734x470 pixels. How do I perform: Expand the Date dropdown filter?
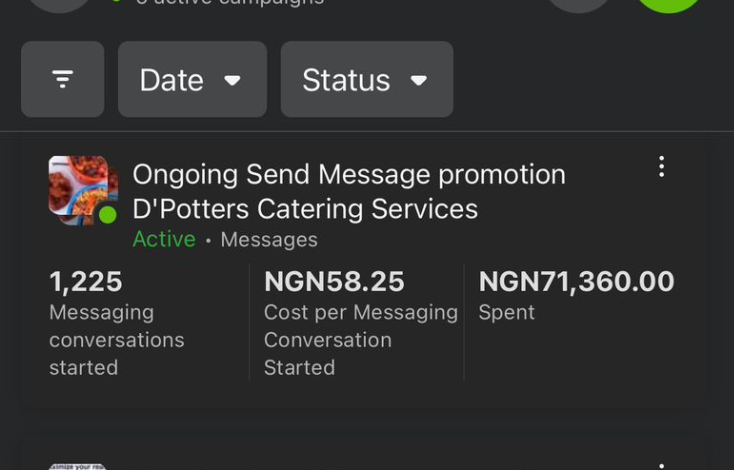[192, 79]
